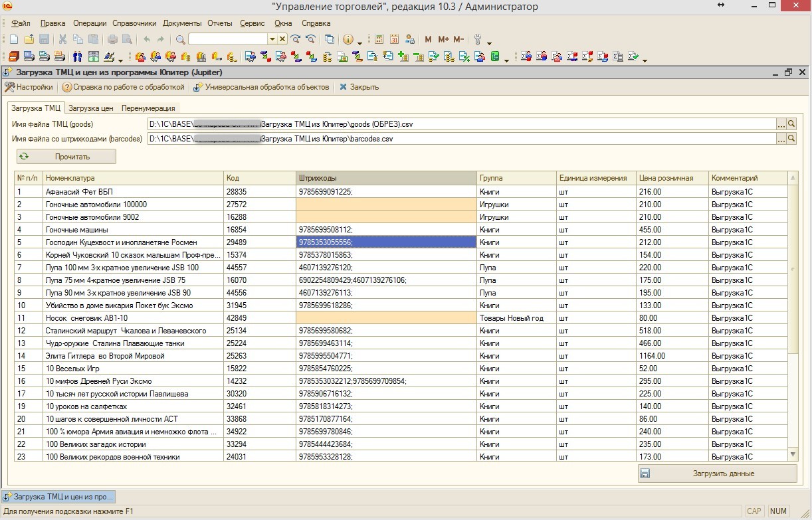812x520 pixels.
Task: Click the New document icon
Action: pos(14,40)
